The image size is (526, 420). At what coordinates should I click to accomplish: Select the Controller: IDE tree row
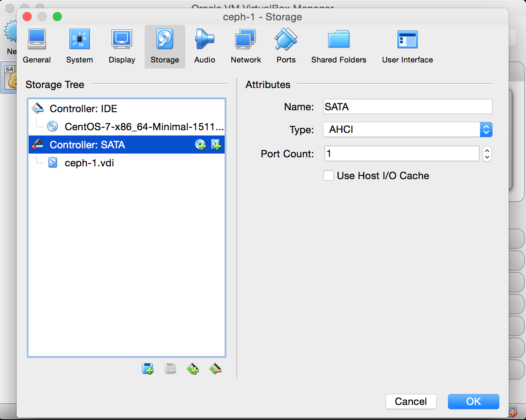(127, 108)
